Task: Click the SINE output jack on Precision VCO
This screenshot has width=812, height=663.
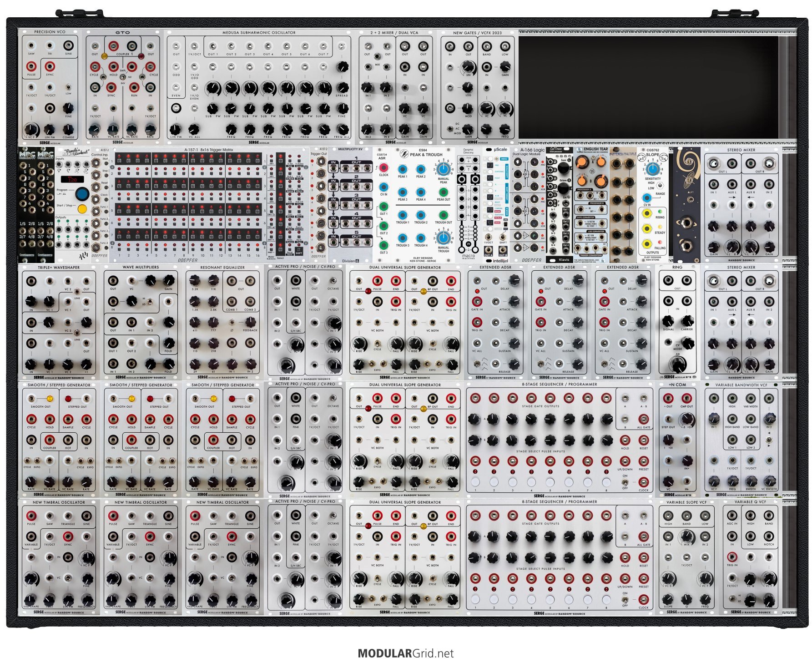Action: tap(68, 46)
